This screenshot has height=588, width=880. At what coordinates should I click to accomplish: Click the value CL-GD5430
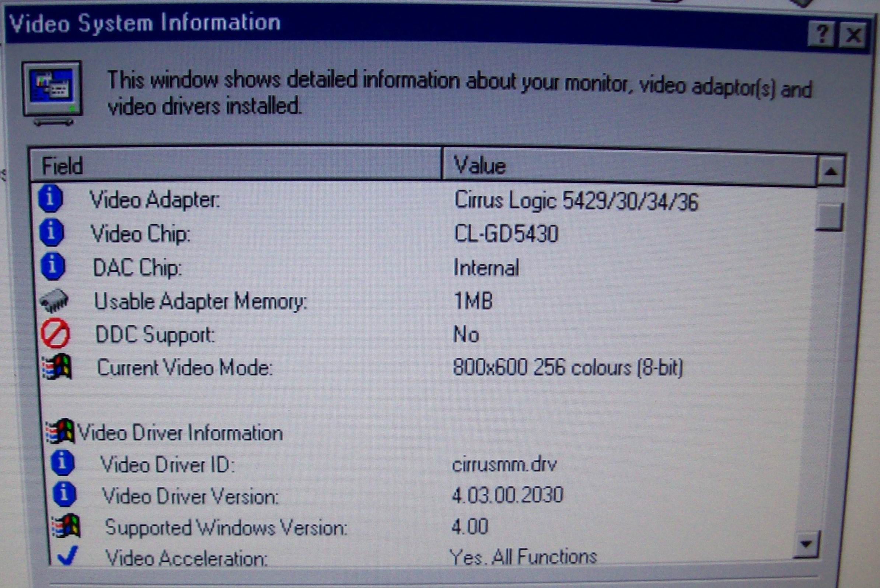[506, 234]
